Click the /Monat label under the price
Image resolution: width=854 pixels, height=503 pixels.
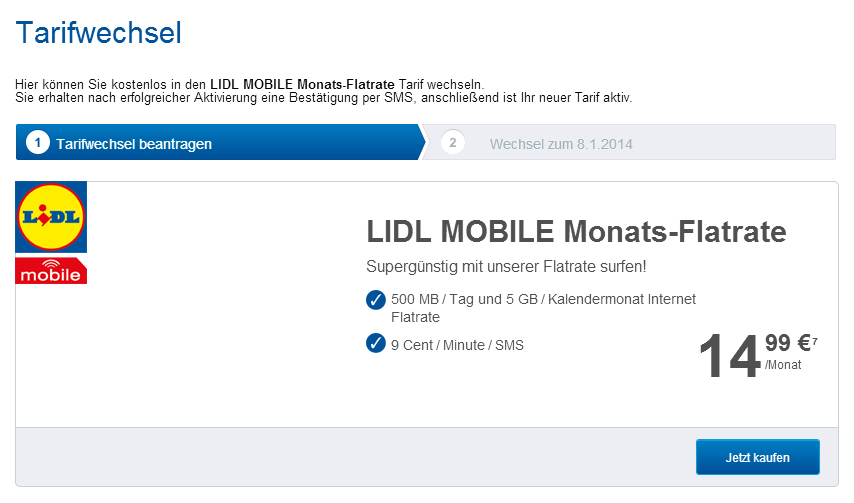click(x=782, y=365)
